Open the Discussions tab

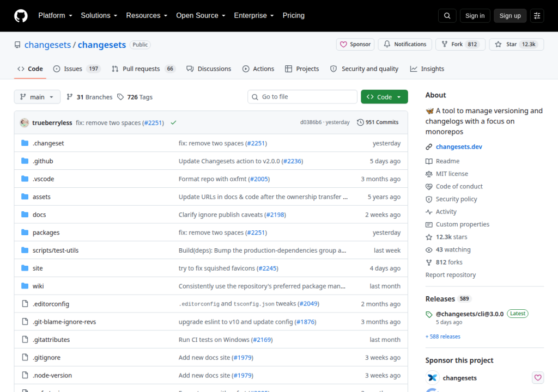(209, 69)
